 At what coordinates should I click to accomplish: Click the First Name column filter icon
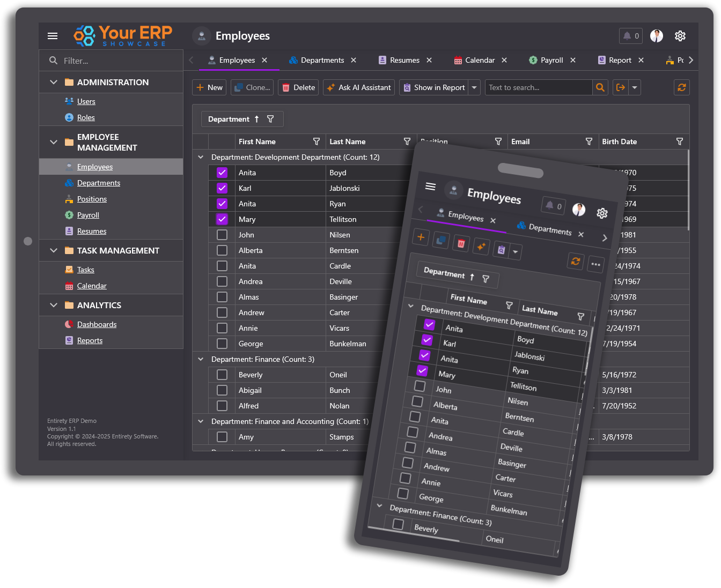pyautogui.click(x=317, y=142)
